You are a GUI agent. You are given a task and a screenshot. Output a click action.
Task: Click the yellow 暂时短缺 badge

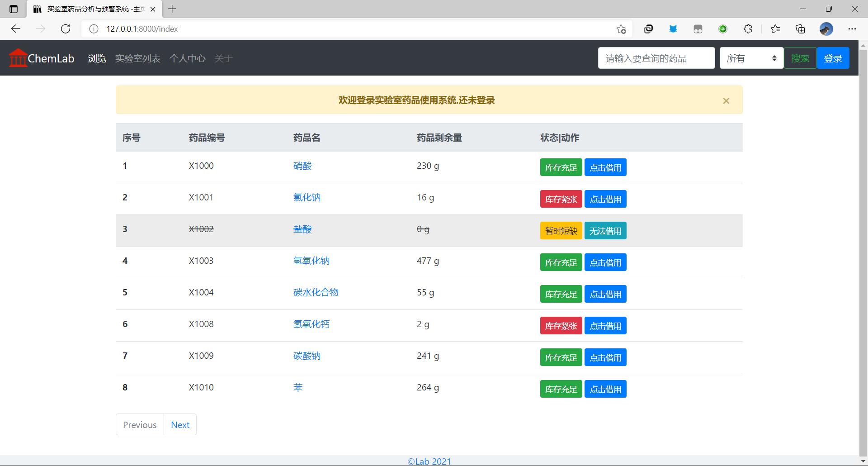coord(561,231)
